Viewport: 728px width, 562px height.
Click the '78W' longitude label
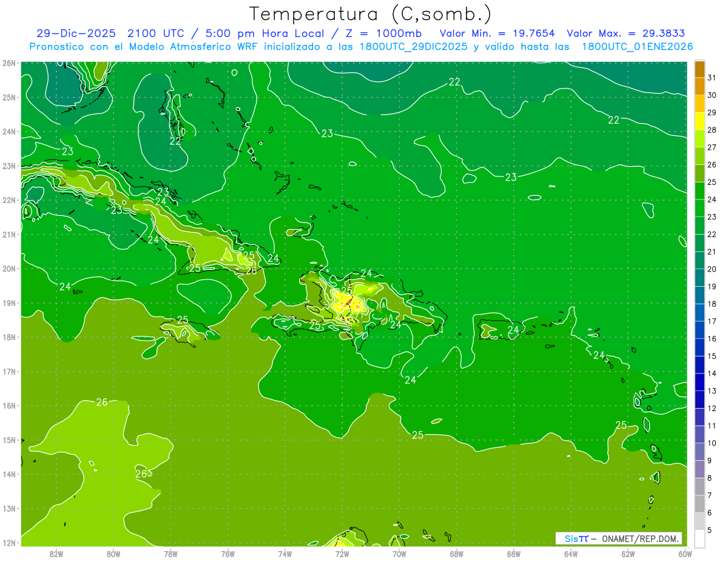tap(170, 554)
